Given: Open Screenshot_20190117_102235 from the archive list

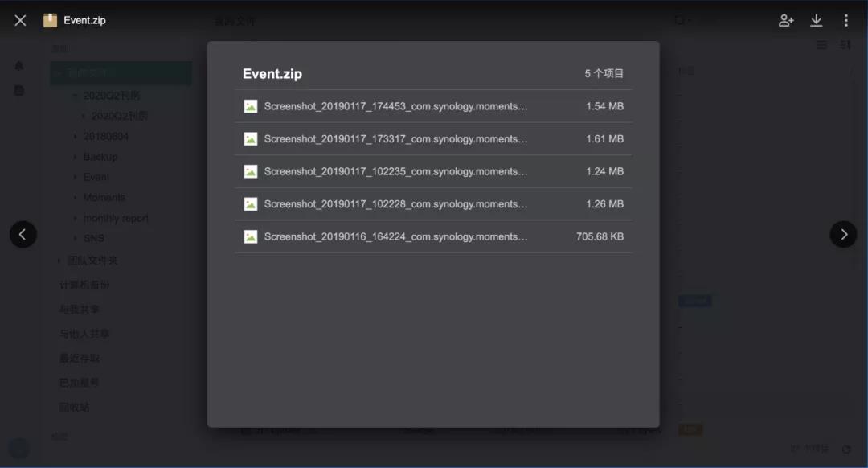Looking at the screenshot, I should click(x=395, y=171).
